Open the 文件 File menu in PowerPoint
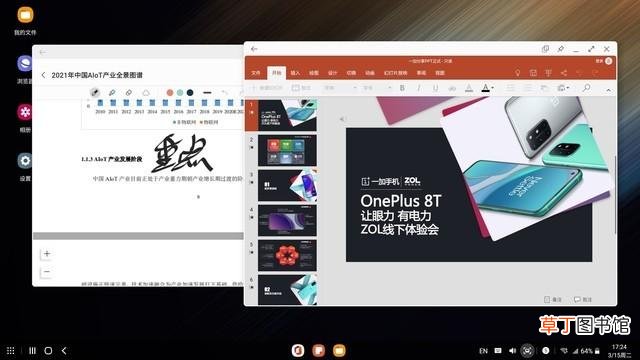The height and width of the screenshot is (360, 640). (x=256, y=73)
